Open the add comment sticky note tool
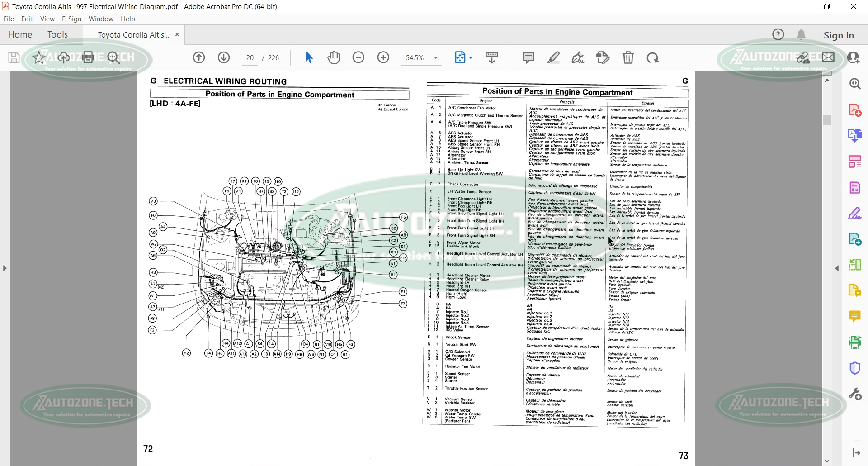This screenshot has width=868, height=466. point(528,57)
